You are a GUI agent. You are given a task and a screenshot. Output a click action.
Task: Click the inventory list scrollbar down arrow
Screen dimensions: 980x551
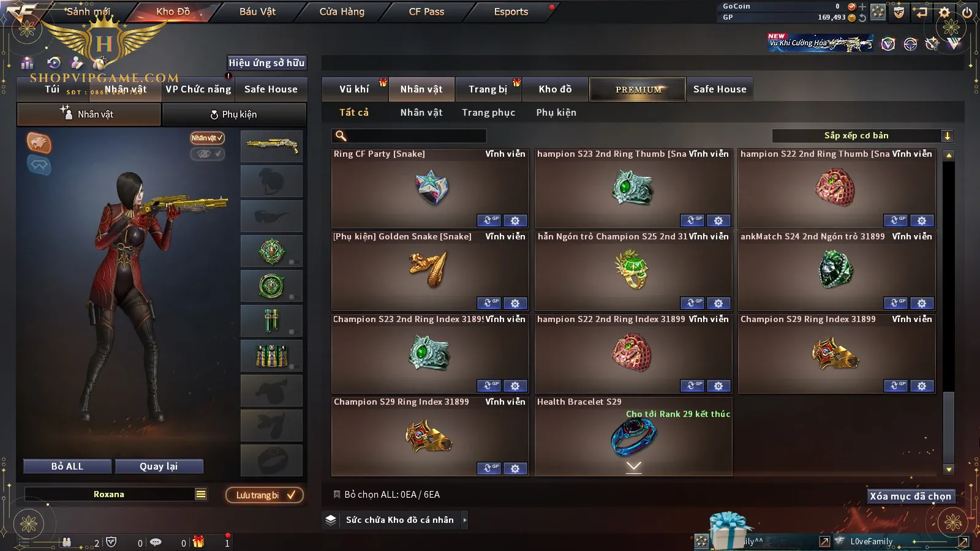coord(949,470)
